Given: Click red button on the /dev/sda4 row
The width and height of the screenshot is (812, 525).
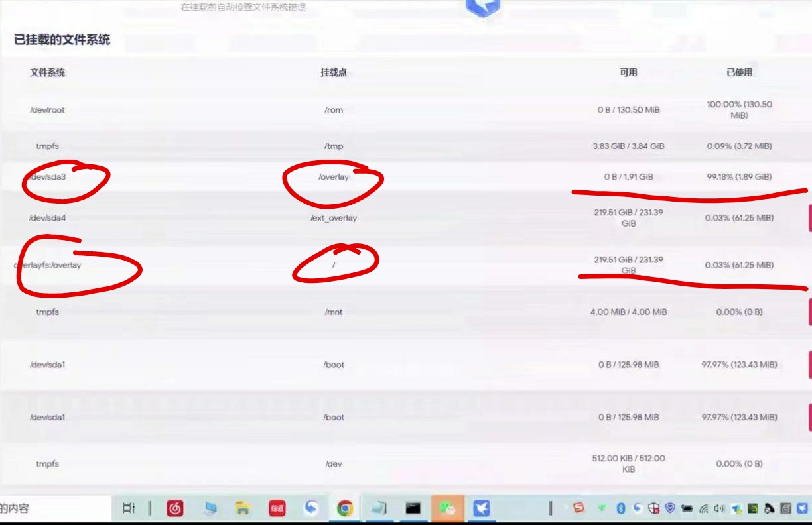Looking at the screenshot, I should pyautogui.click(x=809, y=218).
